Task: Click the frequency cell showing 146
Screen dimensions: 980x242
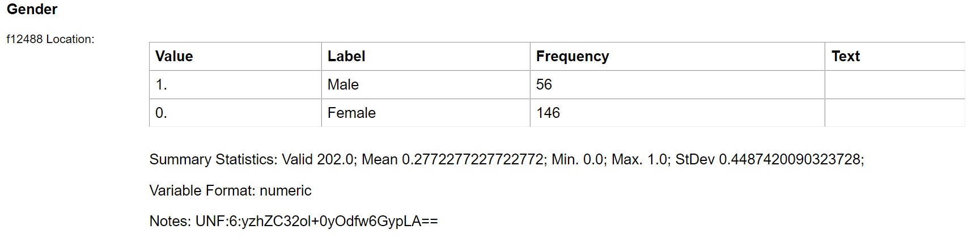Action: point(548,113)
